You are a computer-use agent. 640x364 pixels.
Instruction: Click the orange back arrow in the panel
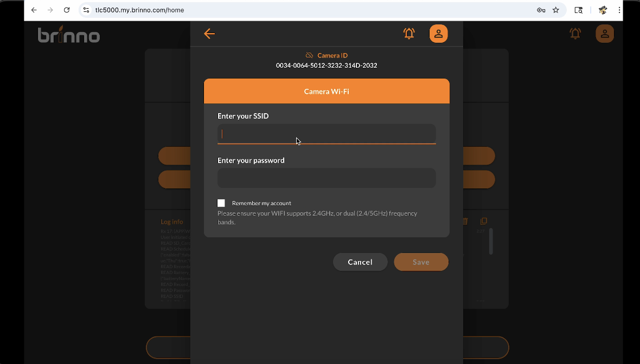pyautogui.click(x=209, y=34)
